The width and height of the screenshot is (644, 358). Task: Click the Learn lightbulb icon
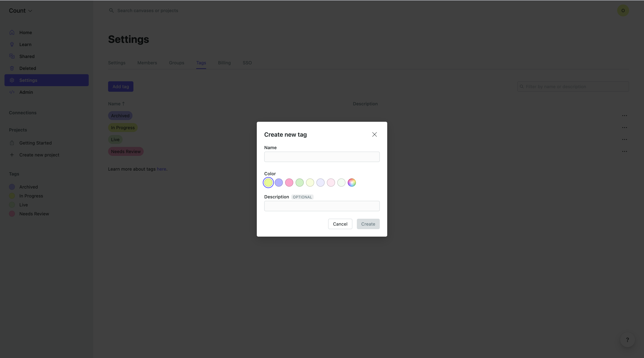12,45
